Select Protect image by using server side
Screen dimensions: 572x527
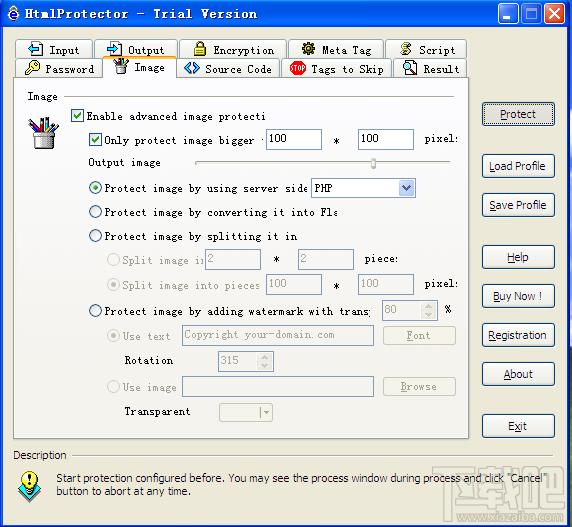(x=95, y=188)
